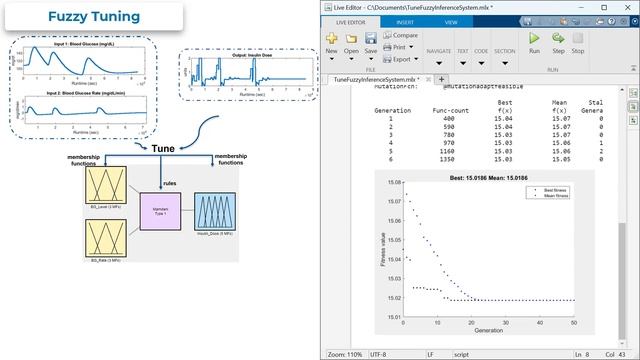Click the vertical scrollbar thumb in editor

622,280
